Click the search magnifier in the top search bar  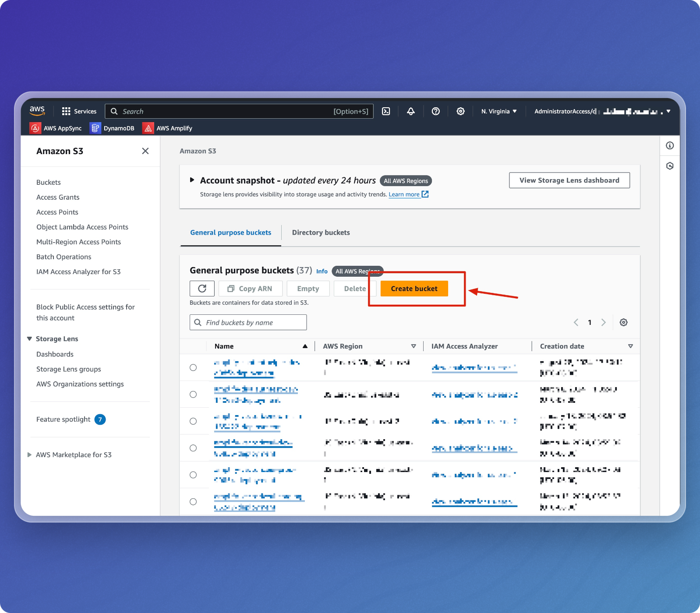tap(114, 111)
